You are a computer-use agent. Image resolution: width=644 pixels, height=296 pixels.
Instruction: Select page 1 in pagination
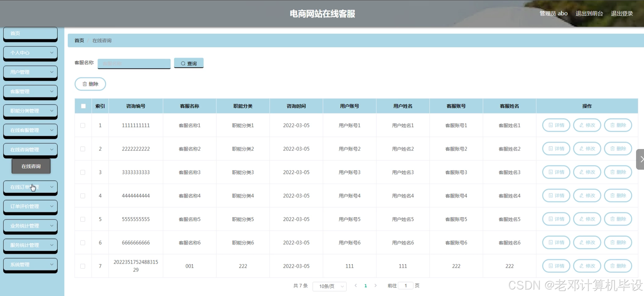pyautogui.click(x=365, y=286)
